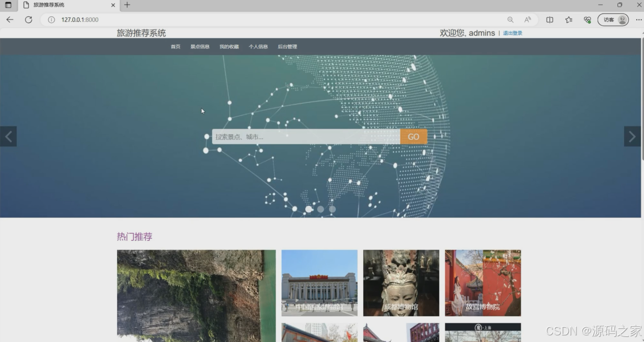
Task: Open the large rotated cliff scenery thumbnail
Action: [x=196, y=296]
